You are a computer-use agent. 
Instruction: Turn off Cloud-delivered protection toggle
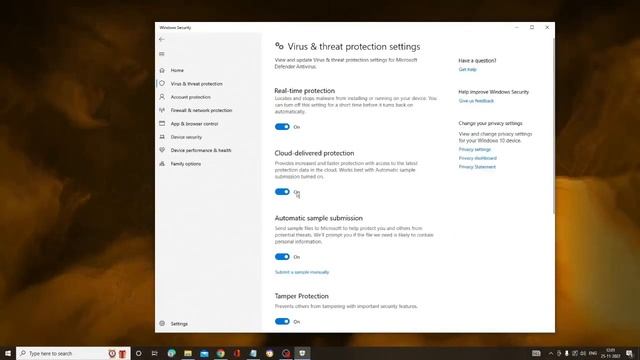[x=282, y=192]
